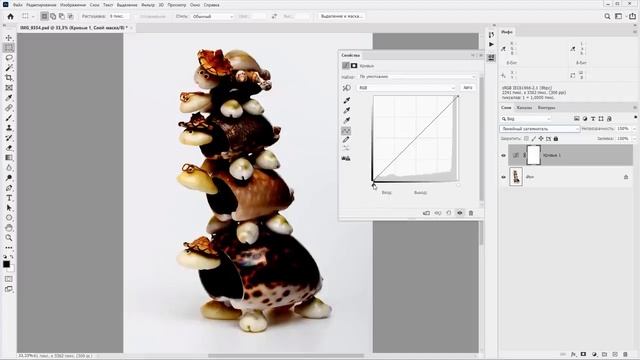Click the search icon at top right
The width and height of the screenshot is (640, 360).
[x=607, y=16]
